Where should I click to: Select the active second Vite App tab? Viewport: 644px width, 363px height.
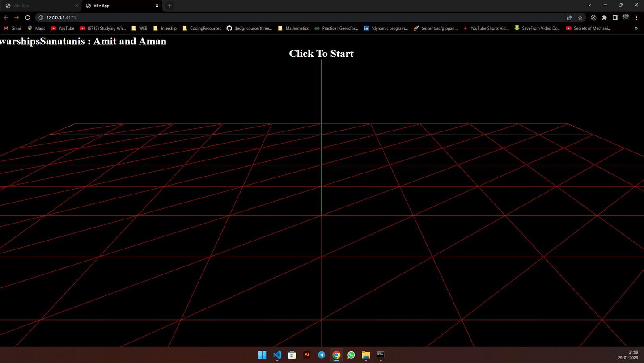[x=122, y=6]
